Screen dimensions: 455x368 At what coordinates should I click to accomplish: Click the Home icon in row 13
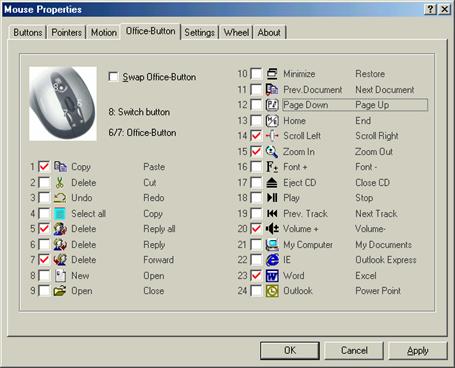tap(272, 120)
